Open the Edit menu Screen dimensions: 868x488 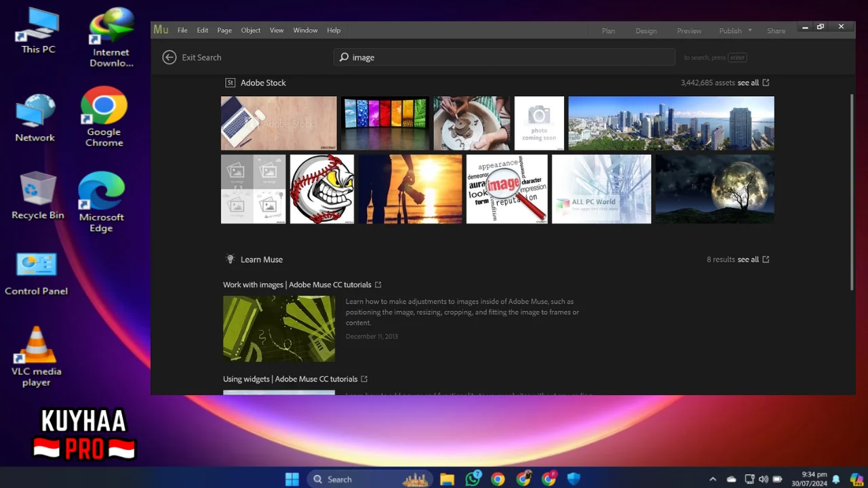(x=203, y=30)
